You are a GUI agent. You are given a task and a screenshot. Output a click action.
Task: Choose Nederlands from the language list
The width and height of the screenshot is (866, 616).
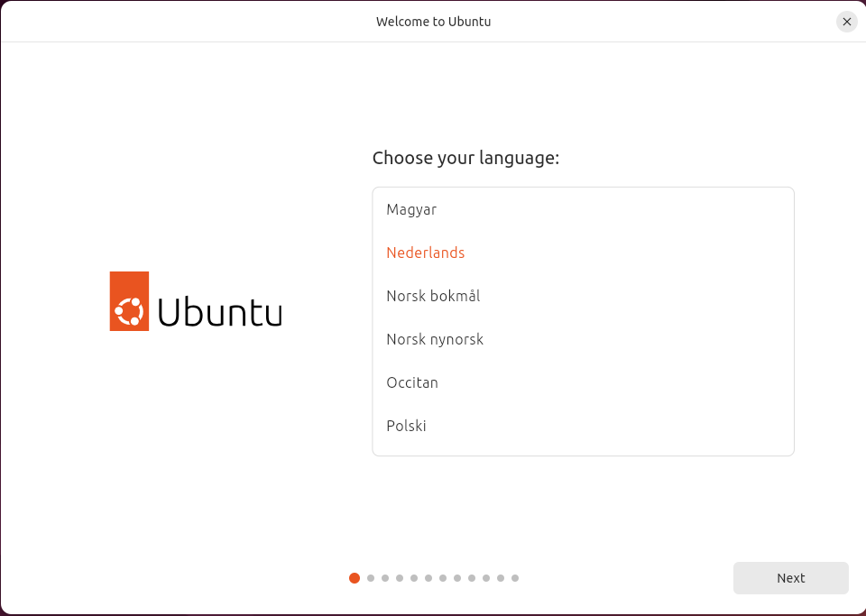pyautogui.click(x=583, y=253)
